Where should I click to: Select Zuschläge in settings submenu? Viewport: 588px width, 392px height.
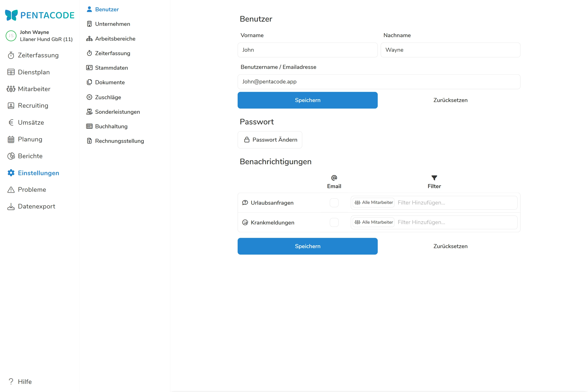(108, 97)
